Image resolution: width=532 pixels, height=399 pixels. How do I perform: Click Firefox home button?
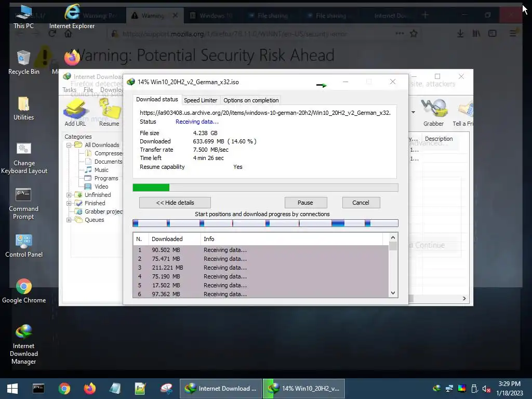(68, 34)
